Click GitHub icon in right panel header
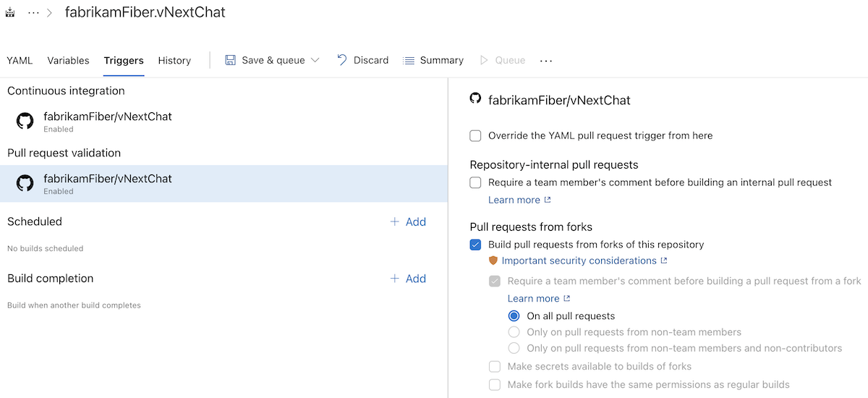The width and height of the screenshot is (868, 398). (475, 98)
